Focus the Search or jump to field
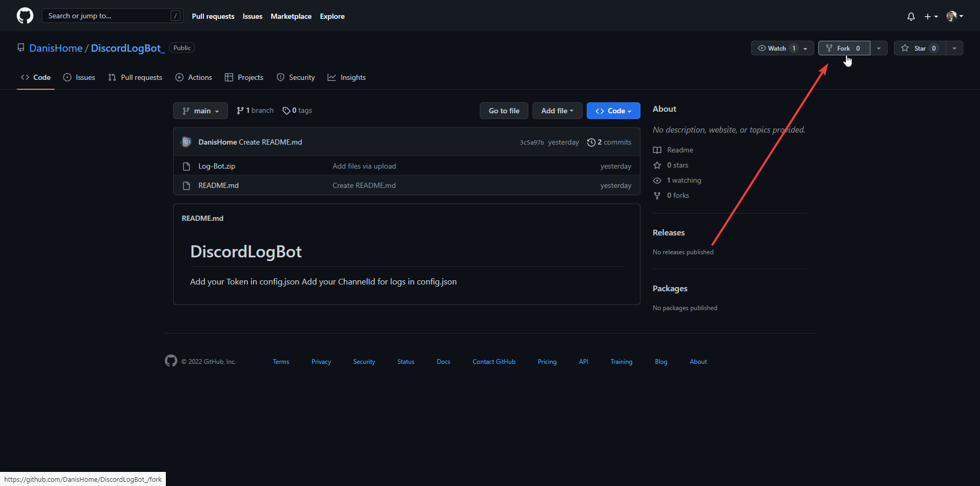 click(x=107, y=16)
